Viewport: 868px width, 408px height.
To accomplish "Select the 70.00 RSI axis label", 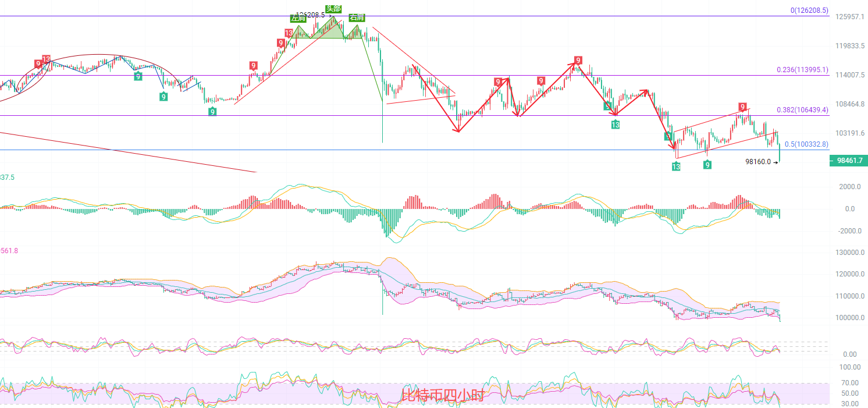I will (x=851, y=383).
